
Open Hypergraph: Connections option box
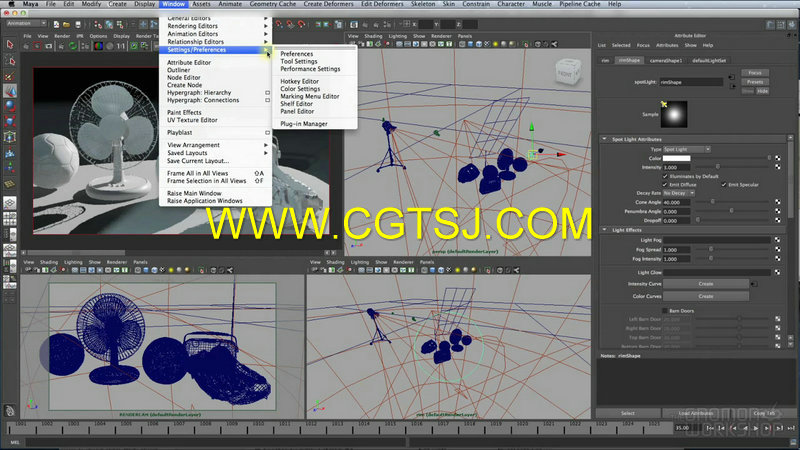pyautogui.click(x=267, y=100)
